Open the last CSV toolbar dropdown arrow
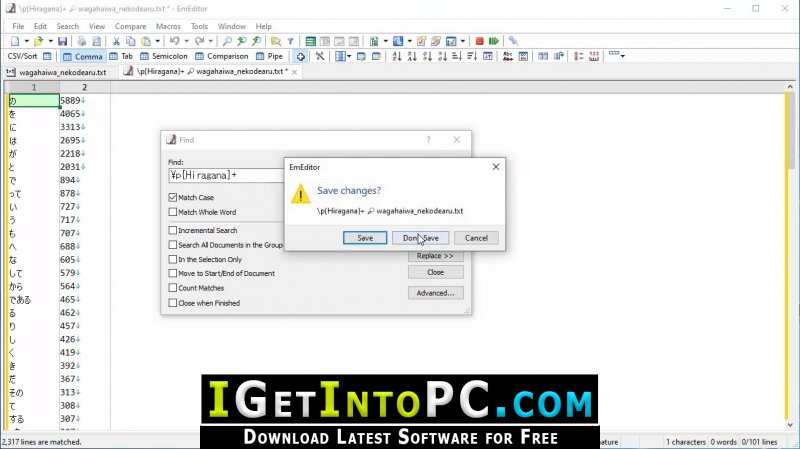This screenshot has height=449, width=800. [x=622, y=56]
